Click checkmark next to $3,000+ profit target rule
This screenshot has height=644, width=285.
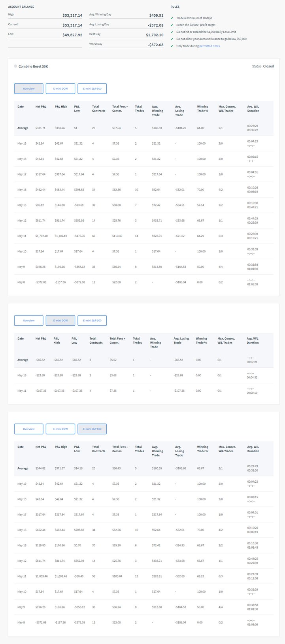[x=172, y=25]
